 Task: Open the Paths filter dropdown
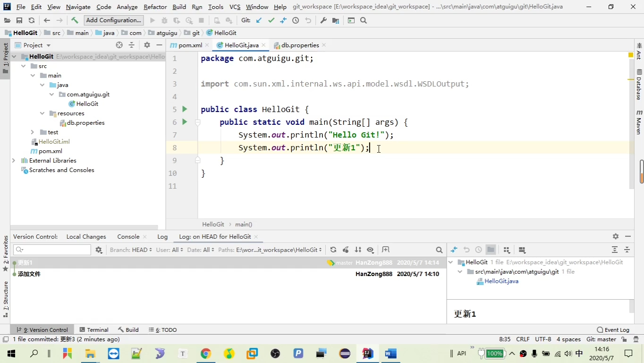click(x=270, y=250)
